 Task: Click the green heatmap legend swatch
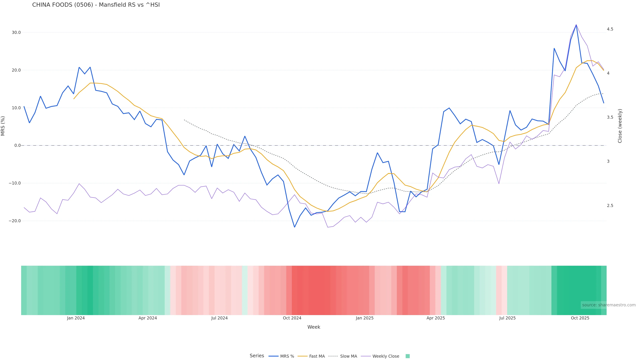tap(408, 356)
